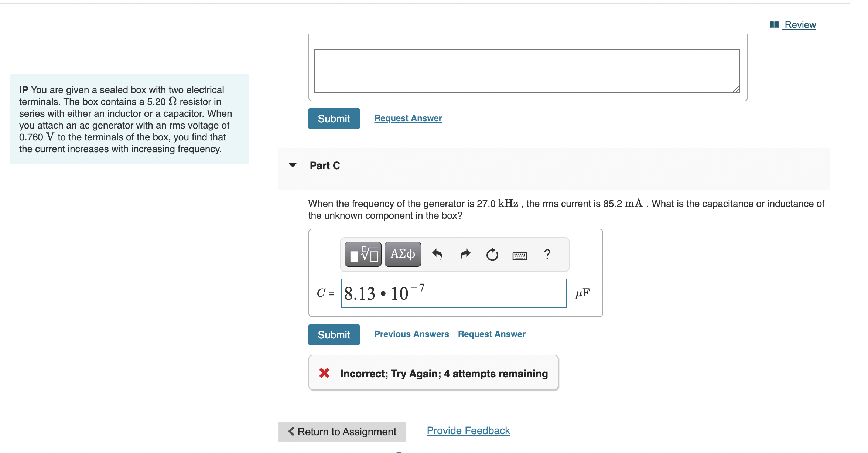The image size is (868, 453).
Task: View Previous Answers for Part C
Action: click(411, 334)
